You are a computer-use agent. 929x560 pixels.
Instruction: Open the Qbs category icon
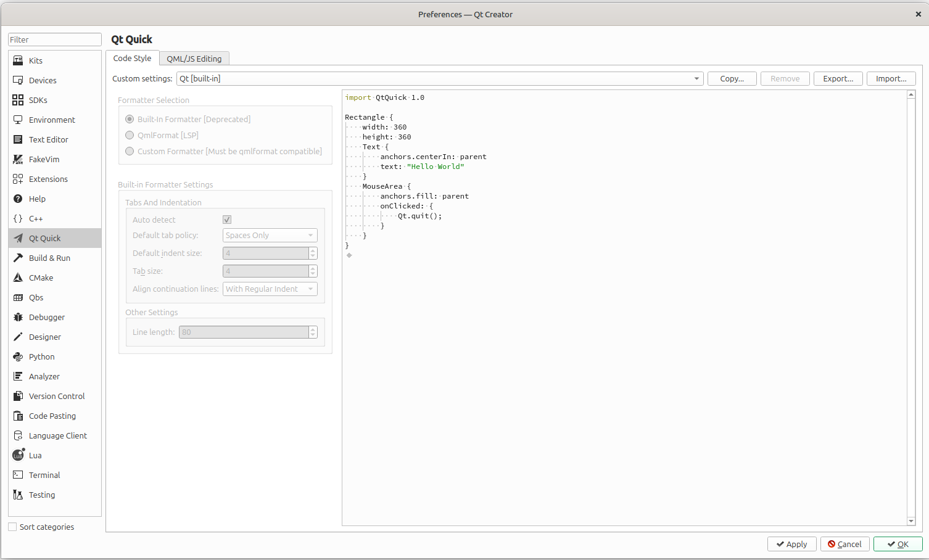point(18,297)
